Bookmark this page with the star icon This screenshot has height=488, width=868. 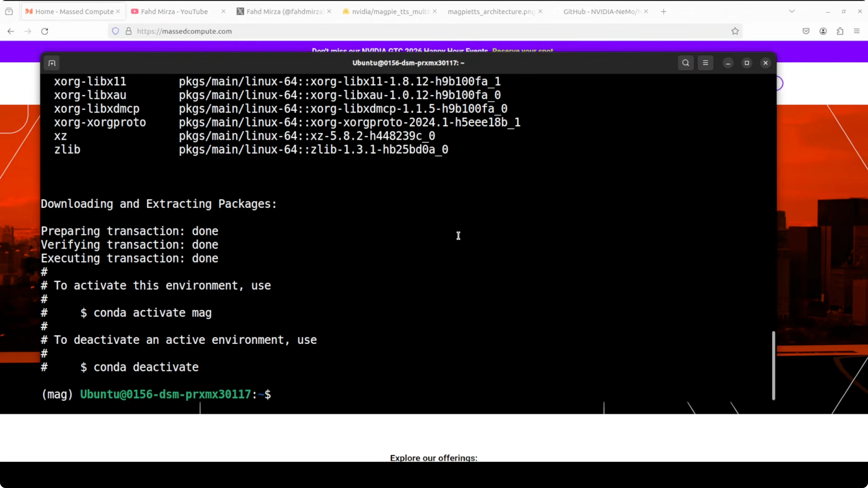point(735,31)
